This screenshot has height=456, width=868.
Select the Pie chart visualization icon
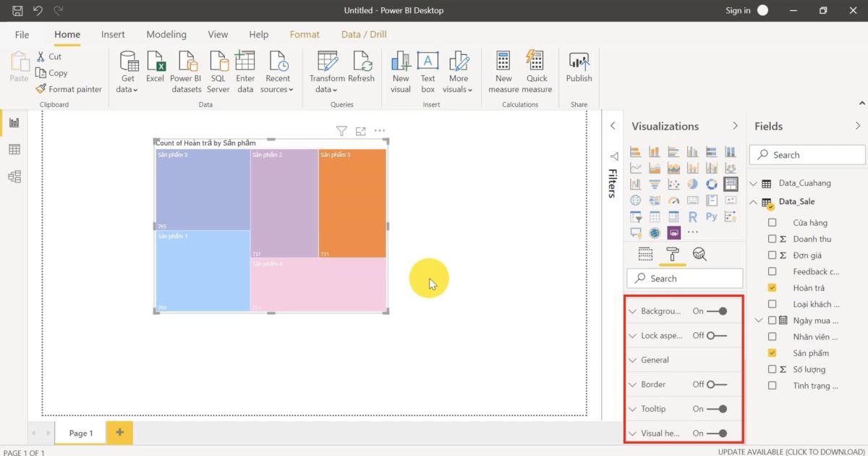pyautogui.click(x=693, y=185)
